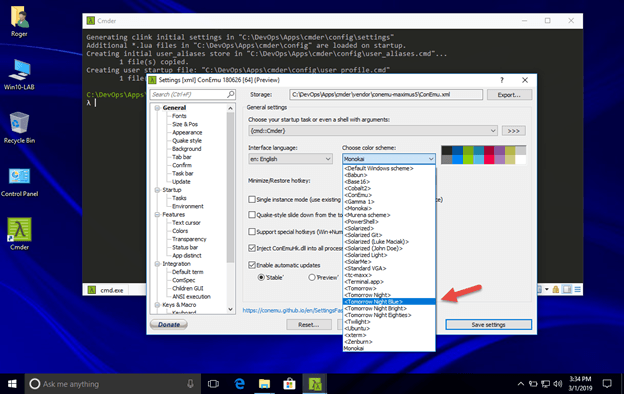
Task: Select <Solarized Light> color scheme
Action: click(x=389, y=255)
